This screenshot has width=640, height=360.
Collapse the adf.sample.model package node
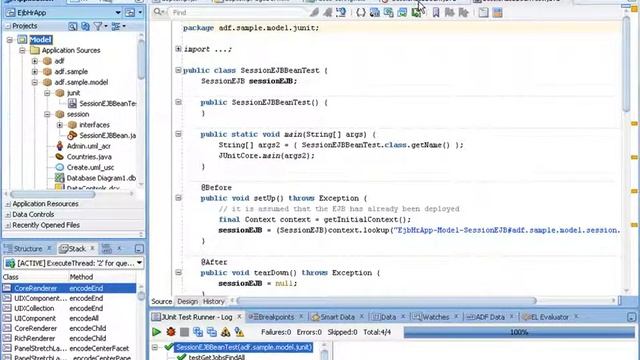coord(35,82)
